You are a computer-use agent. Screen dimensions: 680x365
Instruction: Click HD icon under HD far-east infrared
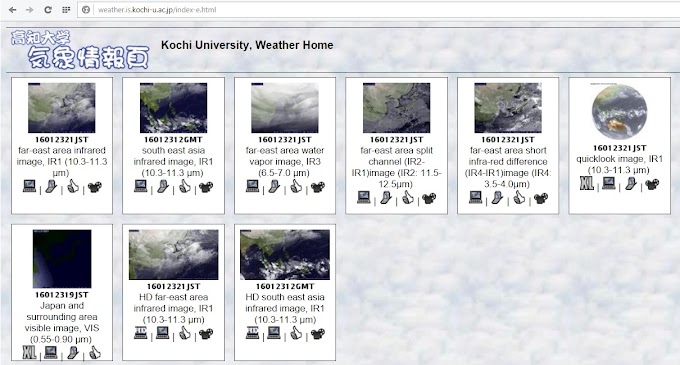pos(141,333)
